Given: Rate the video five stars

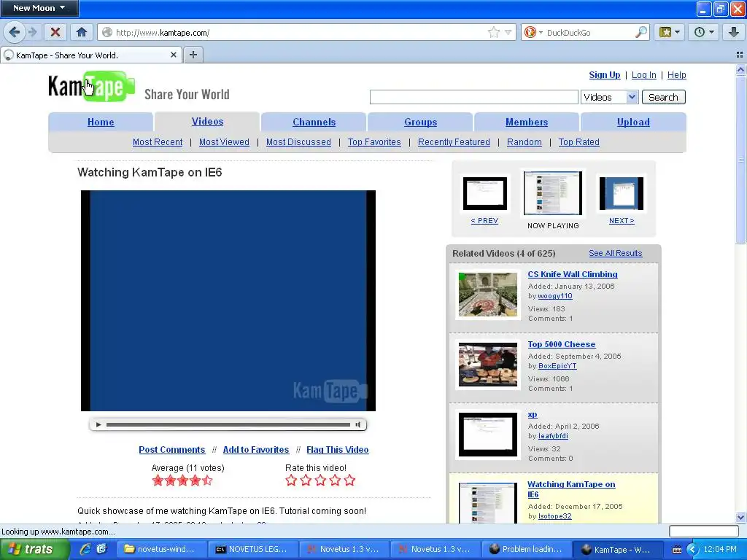Looking at the screenshot, I should pos(349,480).
